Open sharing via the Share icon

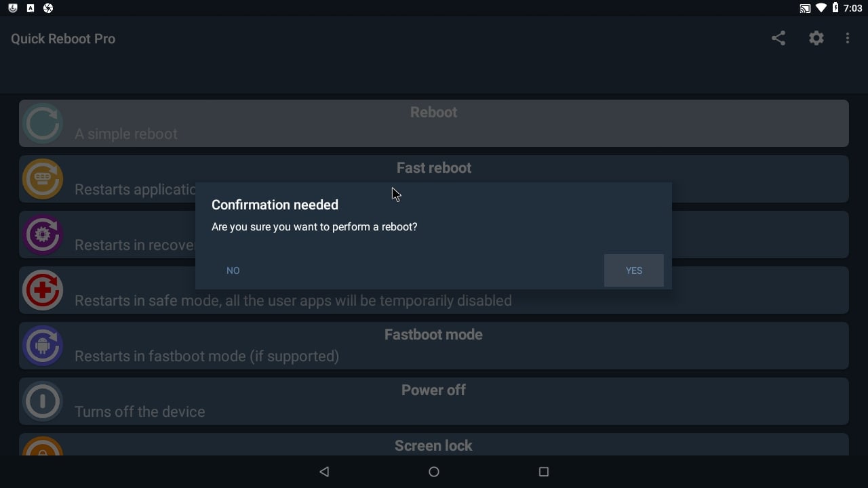tap(778, 38)
